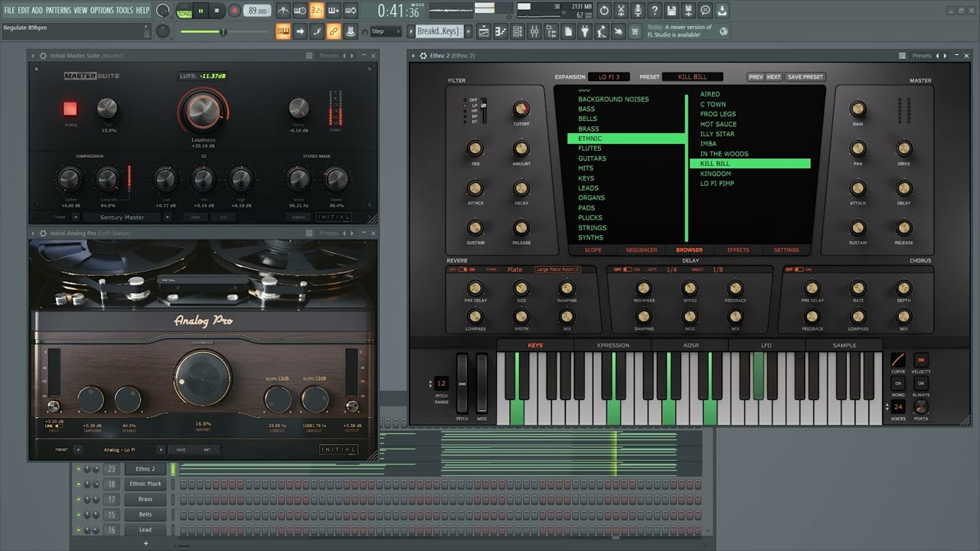Open the pattern selector Breakd..Keys dropdown
This screenshot has width=980, height=551.
tap(438, 31)
